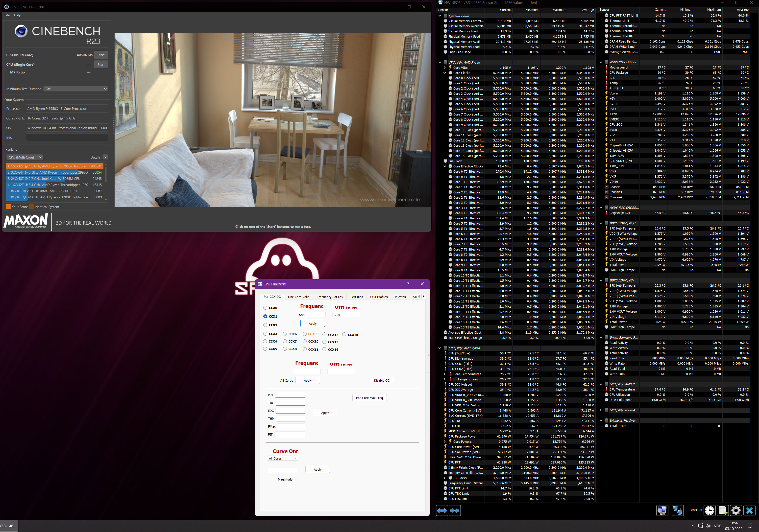Open the Curve Opt All Cores dropdown

(283, 458)
